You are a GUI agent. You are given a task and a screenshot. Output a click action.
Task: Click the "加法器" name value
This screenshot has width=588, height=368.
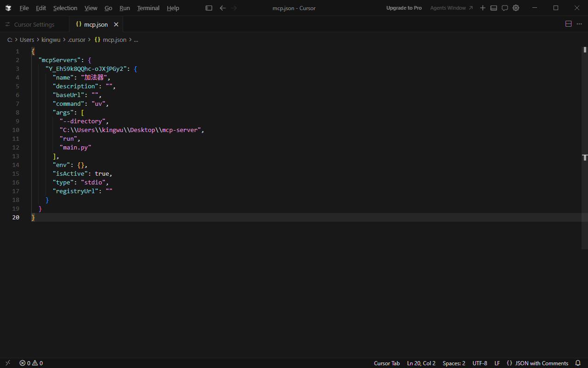tap(94, 77)
